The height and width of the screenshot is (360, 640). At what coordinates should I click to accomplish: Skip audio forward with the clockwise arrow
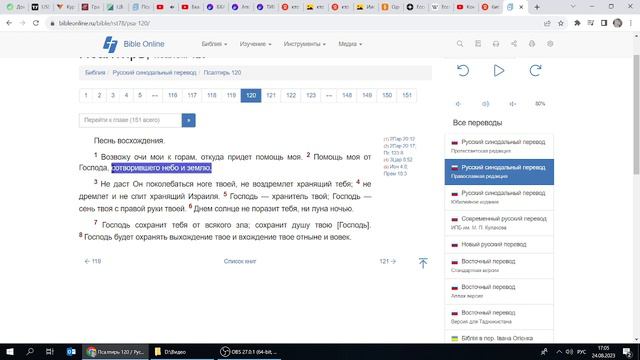point(535,71)
